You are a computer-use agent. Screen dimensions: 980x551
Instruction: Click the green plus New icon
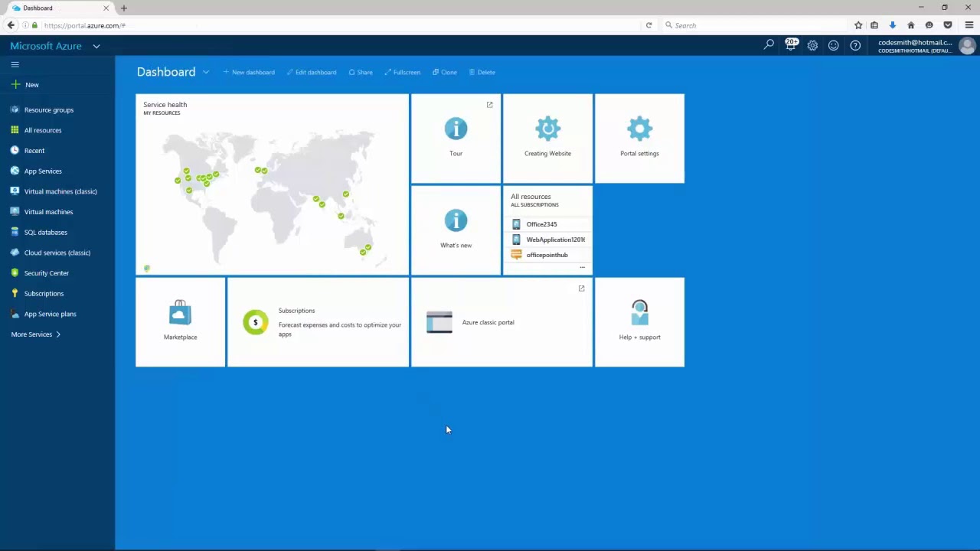click(15, 84)
